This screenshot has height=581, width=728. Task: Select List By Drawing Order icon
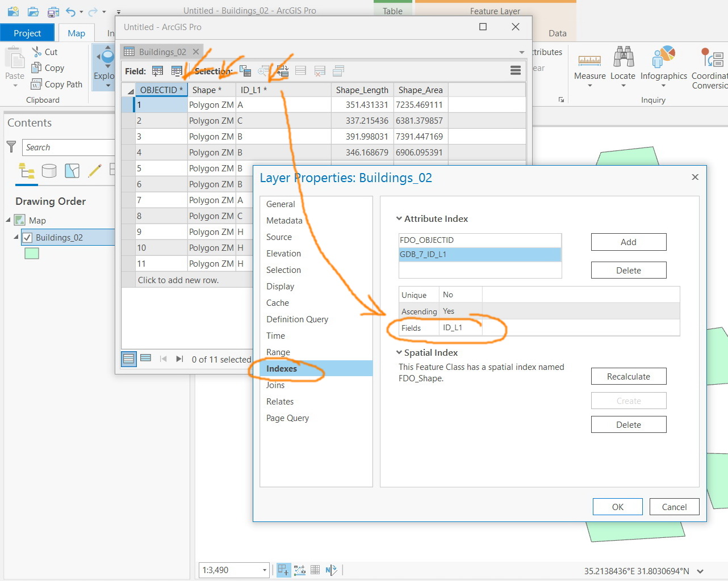pyautogui.click(x=27, y=171)
